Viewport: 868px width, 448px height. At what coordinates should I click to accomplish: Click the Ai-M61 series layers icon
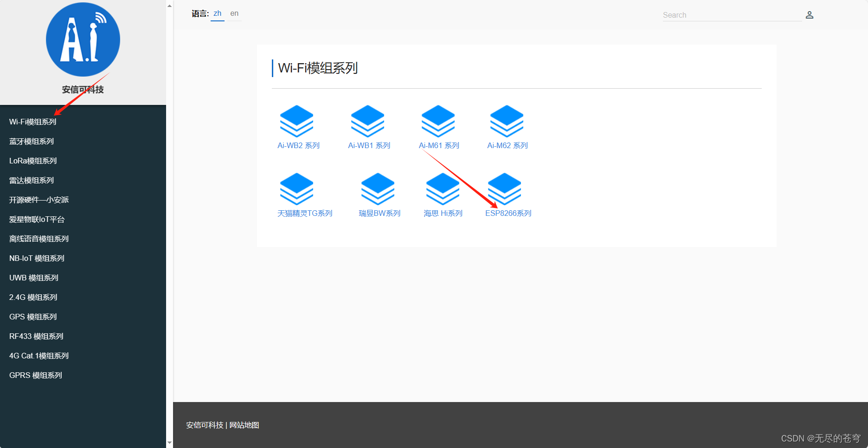point(438,121)
